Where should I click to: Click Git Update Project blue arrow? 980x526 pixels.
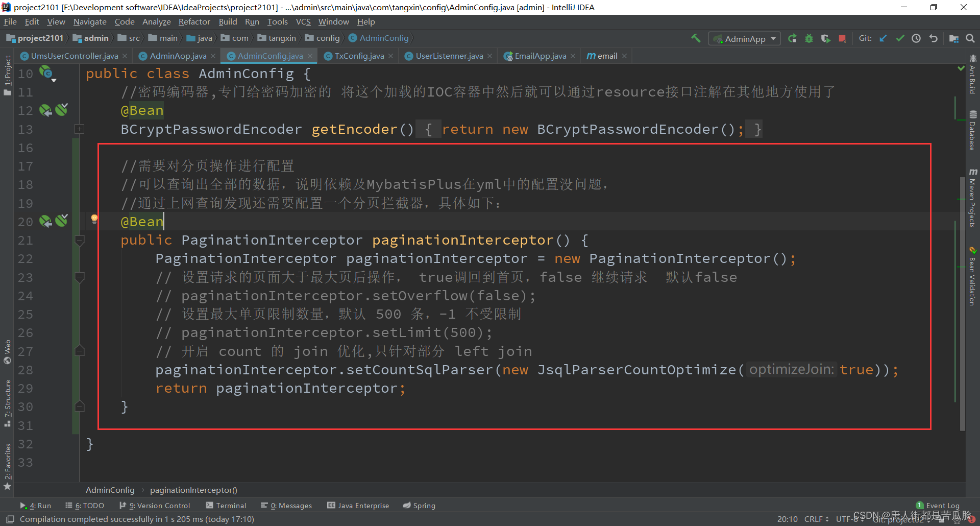[883, 38]
